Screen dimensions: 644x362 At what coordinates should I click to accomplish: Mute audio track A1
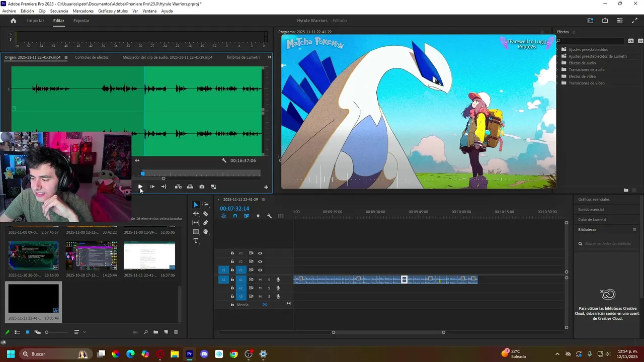(260, 280)
